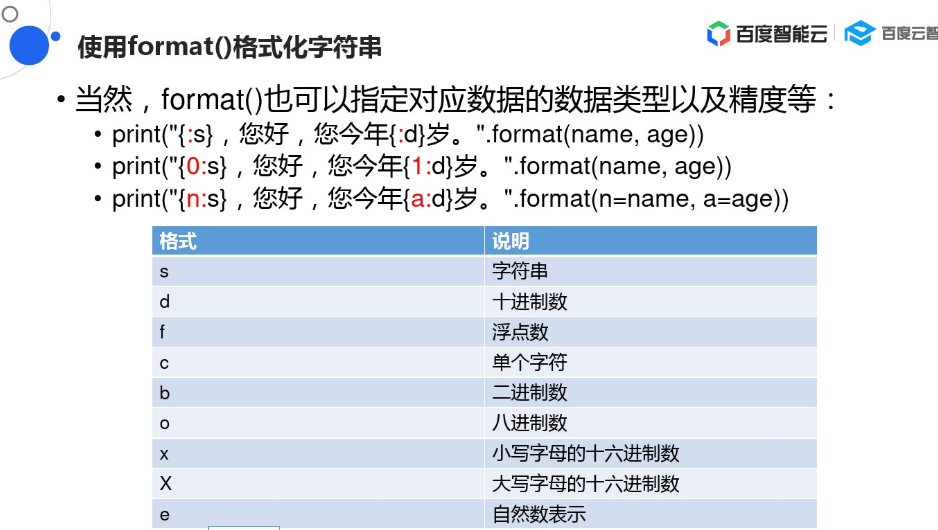Click the '百度智能云' brand text
This screenshot has height=530, width=938.
(782, 33)
